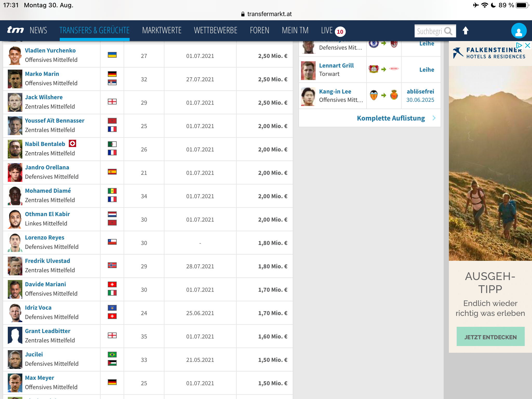Click England flag in Jack Wilshere row
Image resolution: width=532 pixels, height=399 pixels.
112,102
